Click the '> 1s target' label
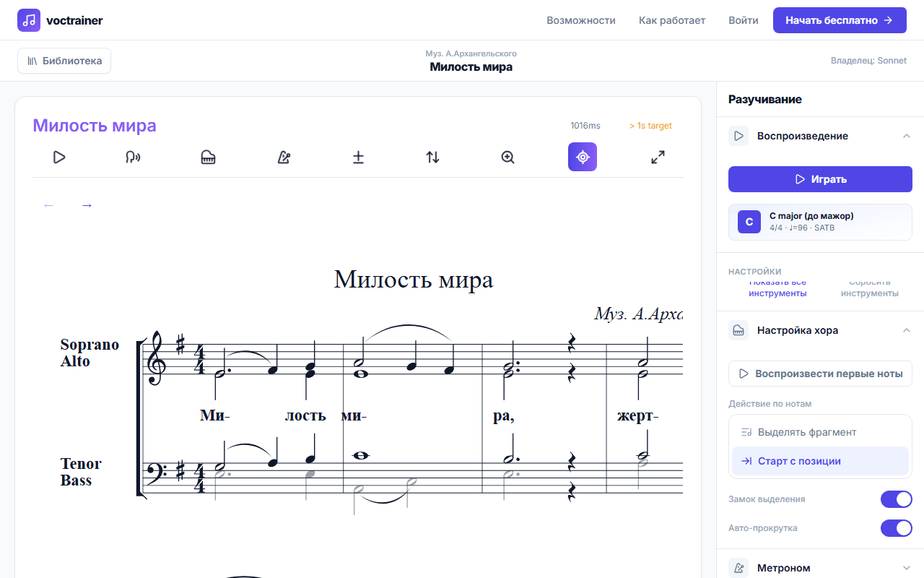 [650, 126]
